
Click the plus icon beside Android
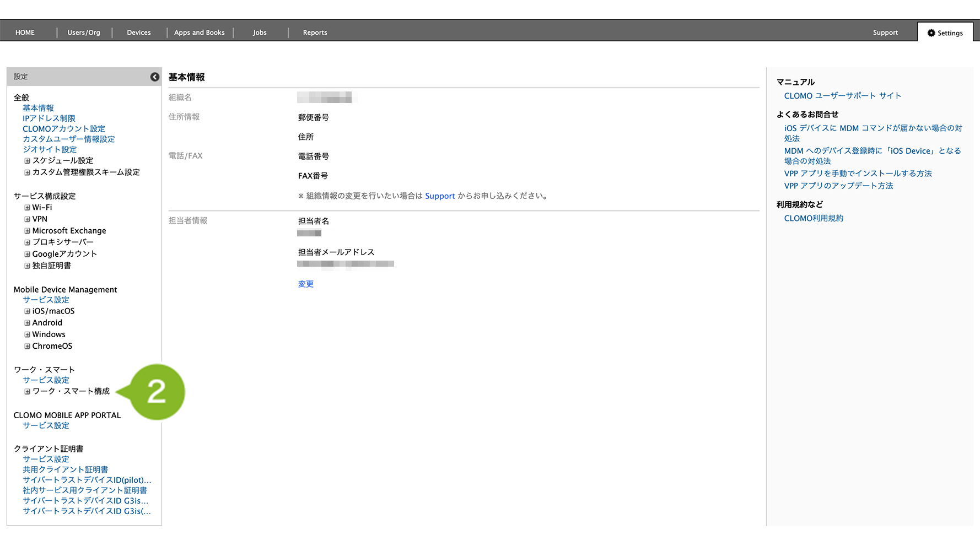pyautogui.click(x=27, y=323)
